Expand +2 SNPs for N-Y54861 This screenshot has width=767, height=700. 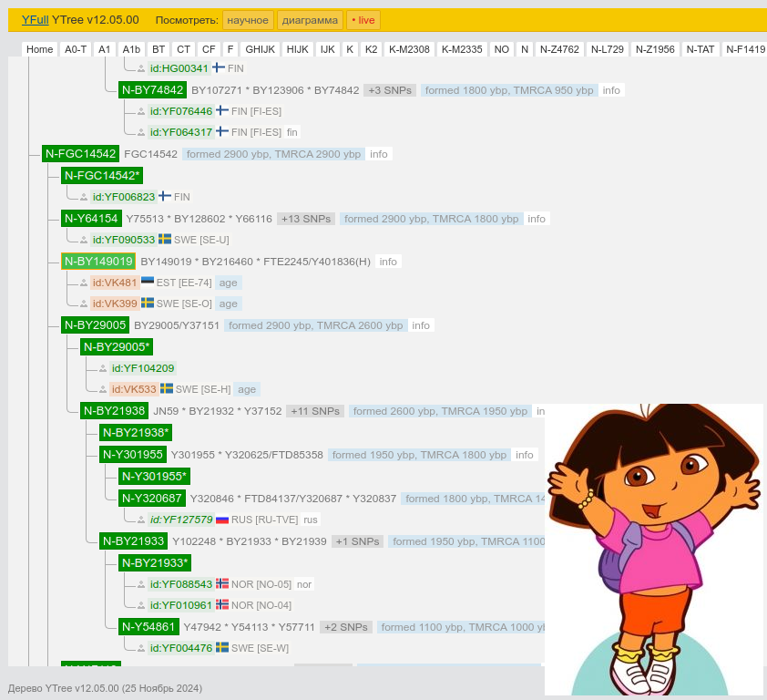pyautogui.click(x=346, y=627)
